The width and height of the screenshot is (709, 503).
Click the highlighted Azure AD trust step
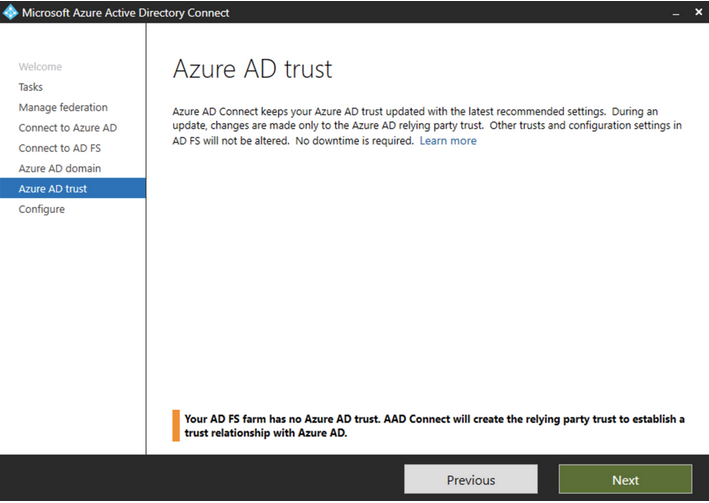tap(53, 189)
